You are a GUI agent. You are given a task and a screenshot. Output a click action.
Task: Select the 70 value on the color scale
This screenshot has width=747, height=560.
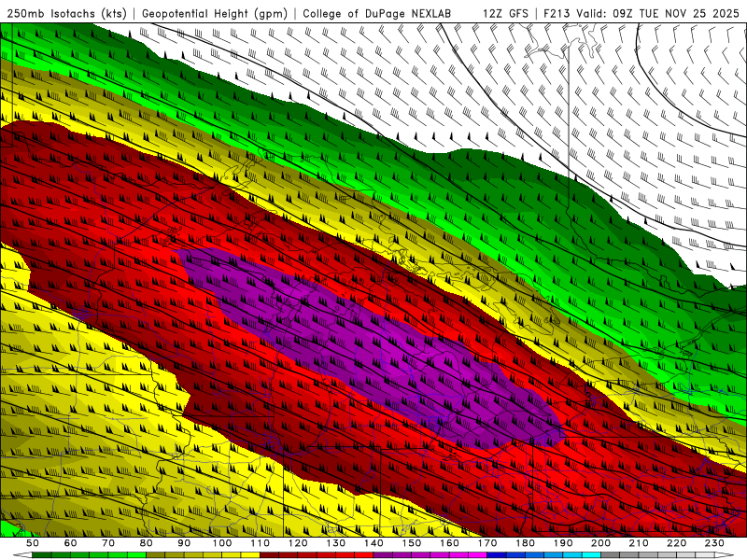pos(108,543)
